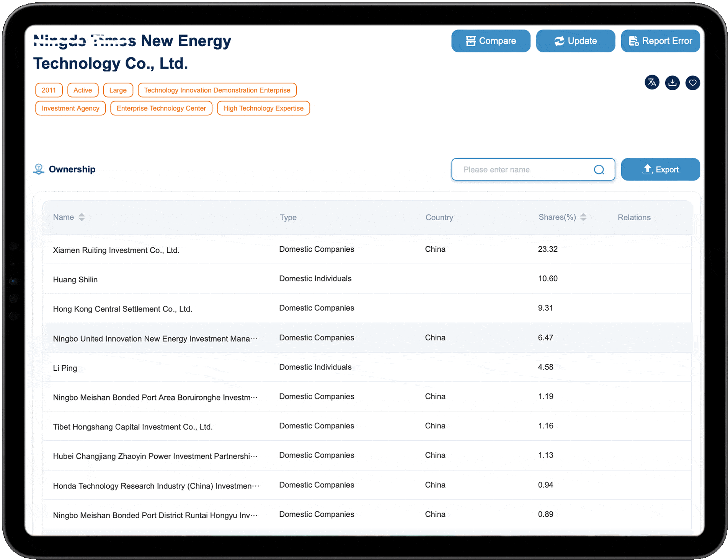Click Domestic Individuals in Li Ping row

point(315,367)
